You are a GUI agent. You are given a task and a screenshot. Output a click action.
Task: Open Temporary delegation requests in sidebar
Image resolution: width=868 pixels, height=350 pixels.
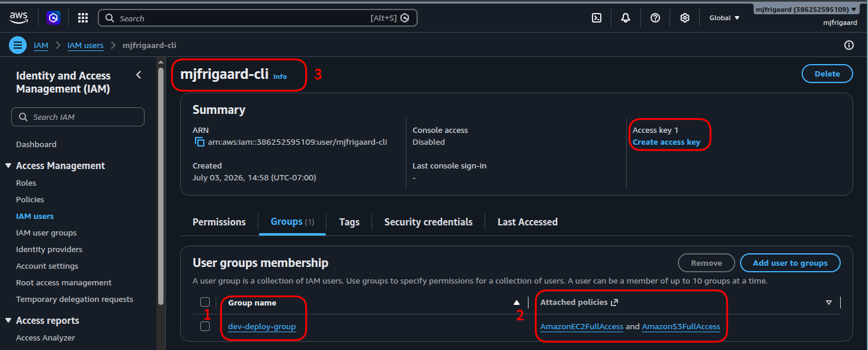pos(75,299)
